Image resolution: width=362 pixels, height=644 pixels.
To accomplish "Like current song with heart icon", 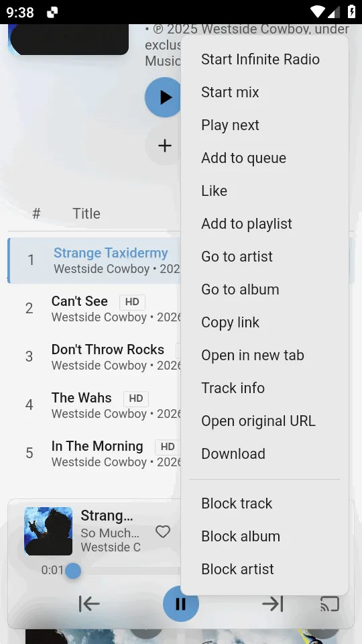I will click(162, 531).
